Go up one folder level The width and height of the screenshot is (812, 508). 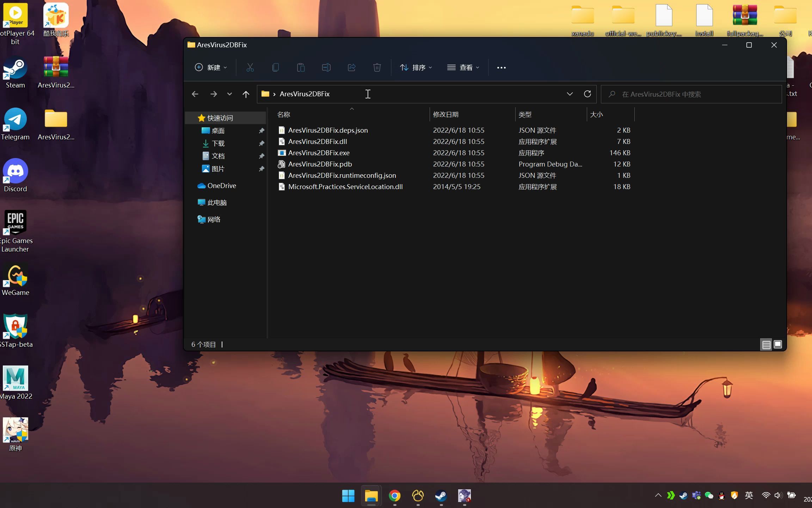246,94
